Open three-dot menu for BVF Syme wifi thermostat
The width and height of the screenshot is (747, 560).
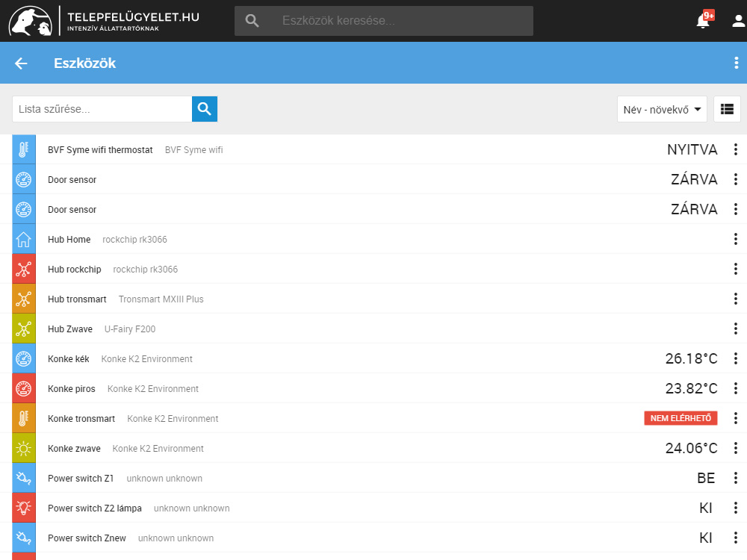coord(736,149)
